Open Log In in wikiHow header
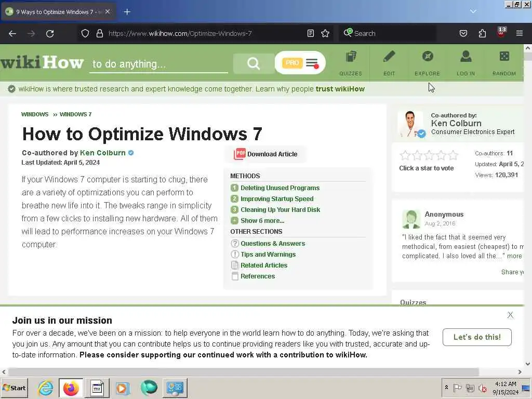The width and height of the screenshot is (532, 399). coord(465,63)
